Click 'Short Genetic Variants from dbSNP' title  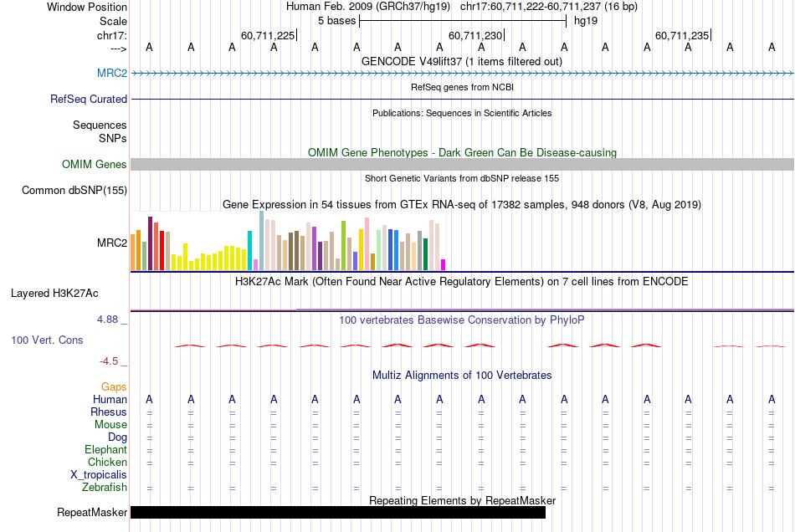462,178
